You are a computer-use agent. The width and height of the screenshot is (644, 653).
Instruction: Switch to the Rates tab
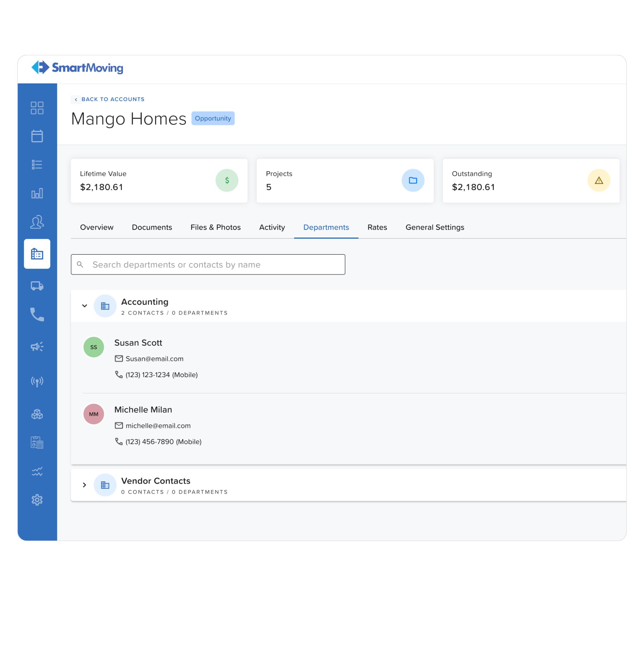click(377, 227)
